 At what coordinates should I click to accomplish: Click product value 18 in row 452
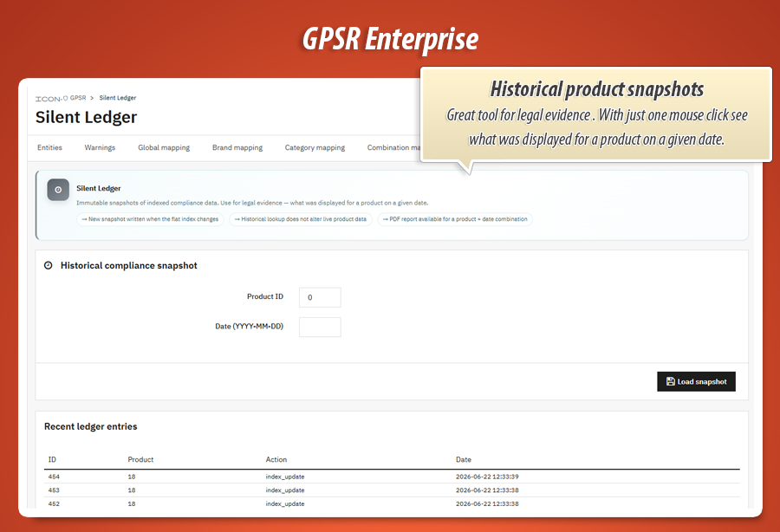[x=132, y=503]
